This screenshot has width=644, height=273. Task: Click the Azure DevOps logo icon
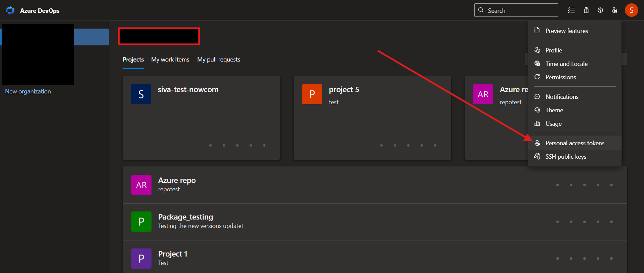pos(10,10)
